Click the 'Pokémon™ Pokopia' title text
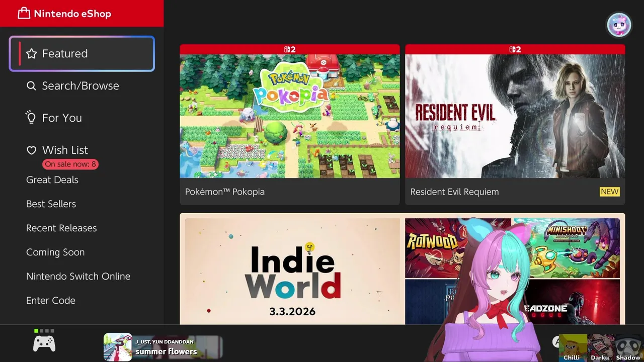Viewport: 644px width, 362px height. (225, 192)
